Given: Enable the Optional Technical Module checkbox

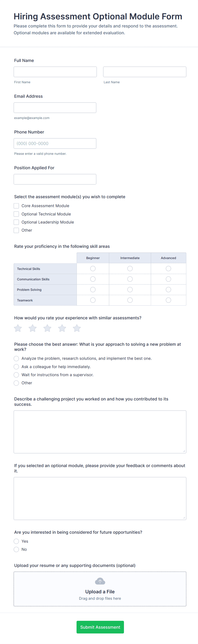Looking at the screenshot, I should pyautogui.click(x=16, y=214).
